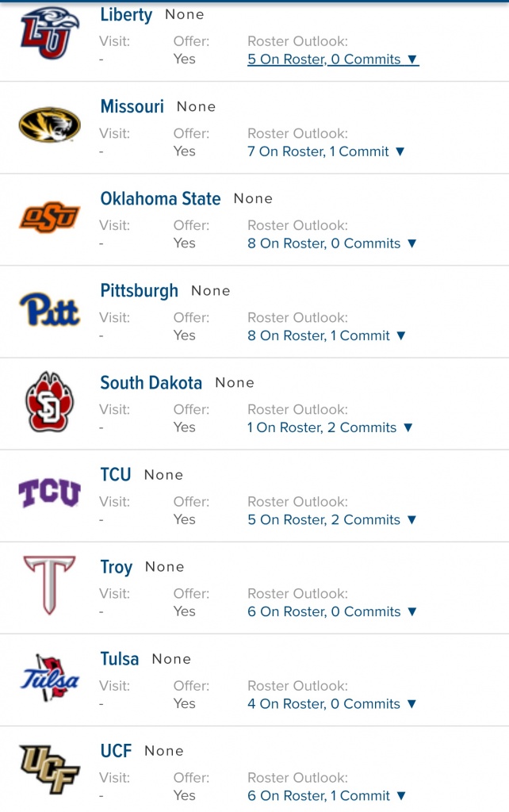Open the Missouri team name link
This screenshot has width=509, height=812.
coord(132,107)
